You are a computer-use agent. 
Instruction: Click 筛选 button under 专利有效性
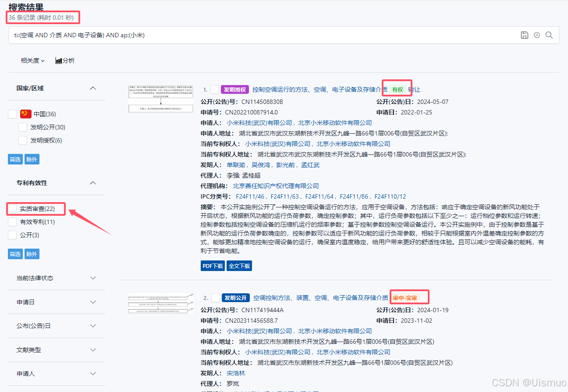point(15,254)
